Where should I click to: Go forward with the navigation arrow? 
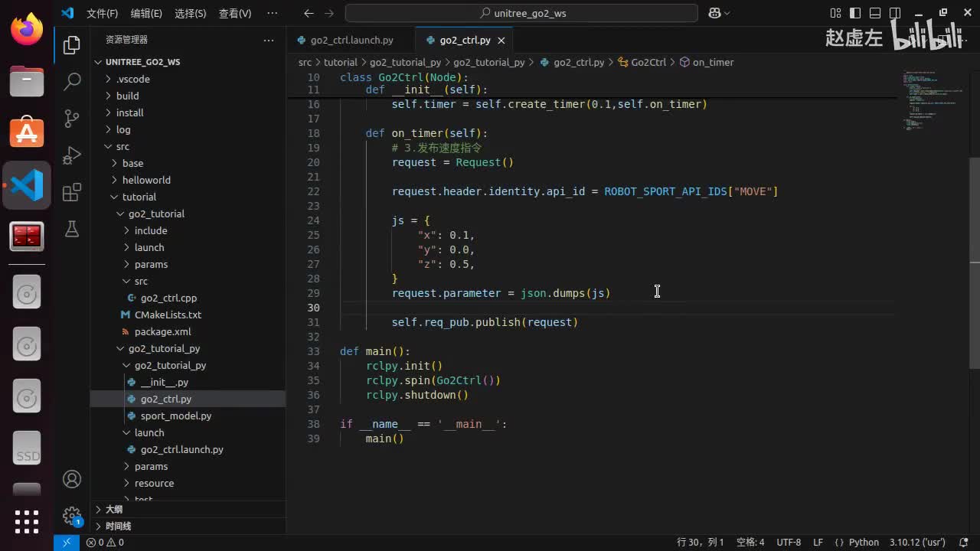[x=329, y=13]
